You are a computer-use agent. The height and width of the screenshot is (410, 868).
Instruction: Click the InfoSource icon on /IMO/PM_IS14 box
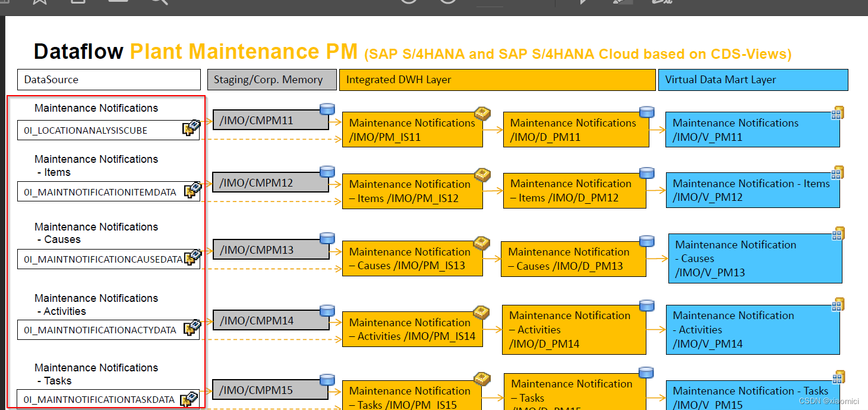point(482,313)
